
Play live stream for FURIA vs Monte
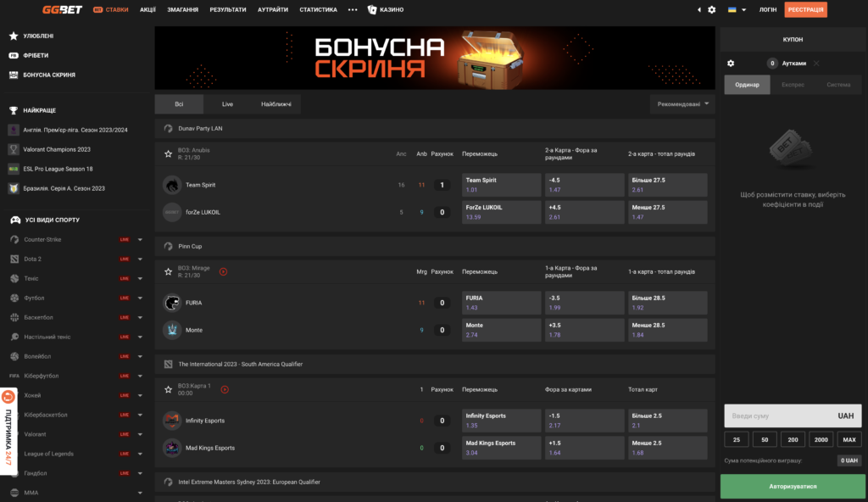pos(223,271)
